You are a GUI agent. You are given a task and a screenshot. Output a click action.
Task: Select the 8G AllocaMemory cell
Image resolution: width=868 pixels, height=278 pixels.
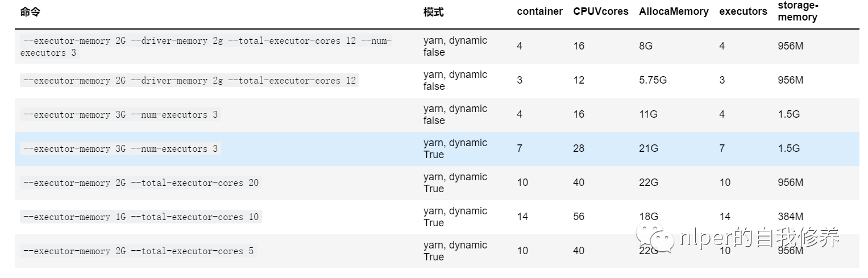point(645,46)
